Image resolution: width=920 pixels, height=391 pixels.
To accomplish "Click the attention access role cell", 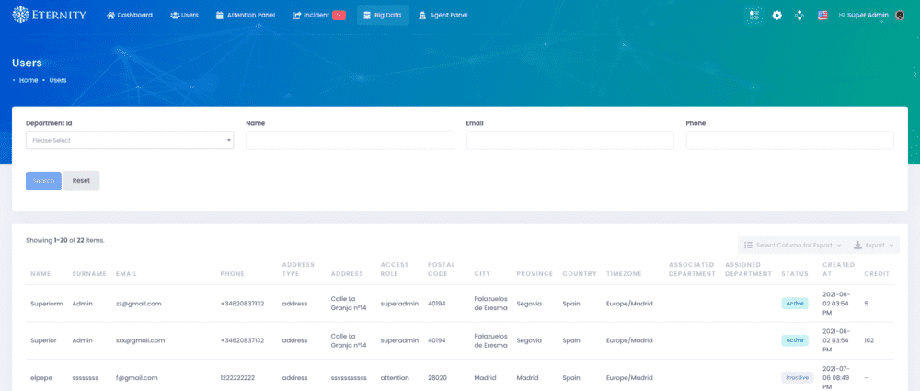I will (394, 378).
